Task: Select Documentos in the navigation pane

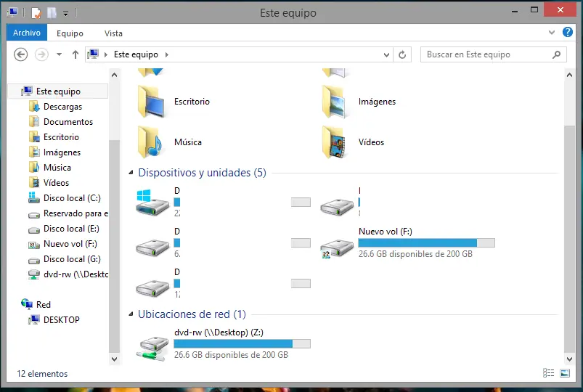Action: (68, 122)
